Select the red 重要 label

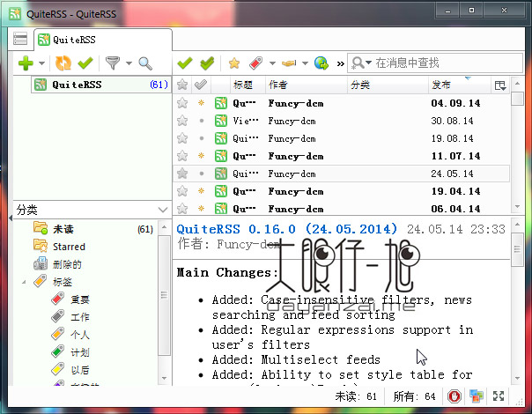(80, 299)
